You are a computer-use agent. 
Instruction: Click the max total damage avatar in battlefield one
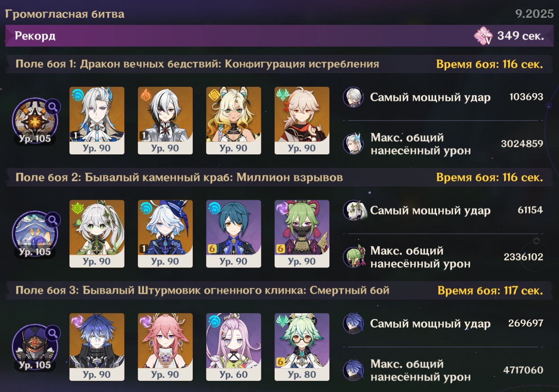pos(352,144)
